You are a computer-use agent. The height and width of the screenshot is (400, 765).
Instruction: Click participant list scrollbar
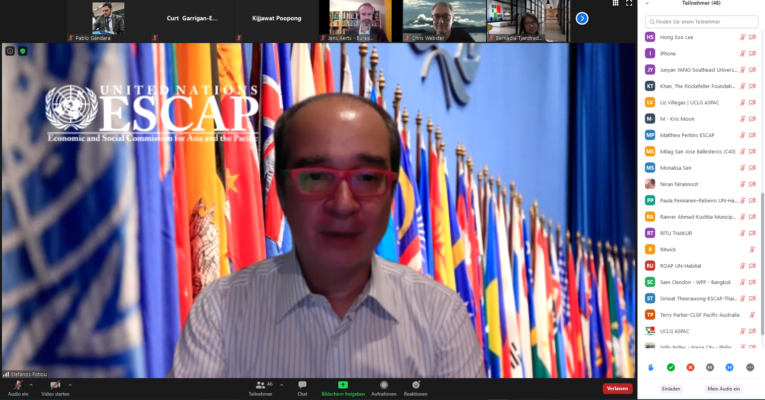click(x=762, y=263)
